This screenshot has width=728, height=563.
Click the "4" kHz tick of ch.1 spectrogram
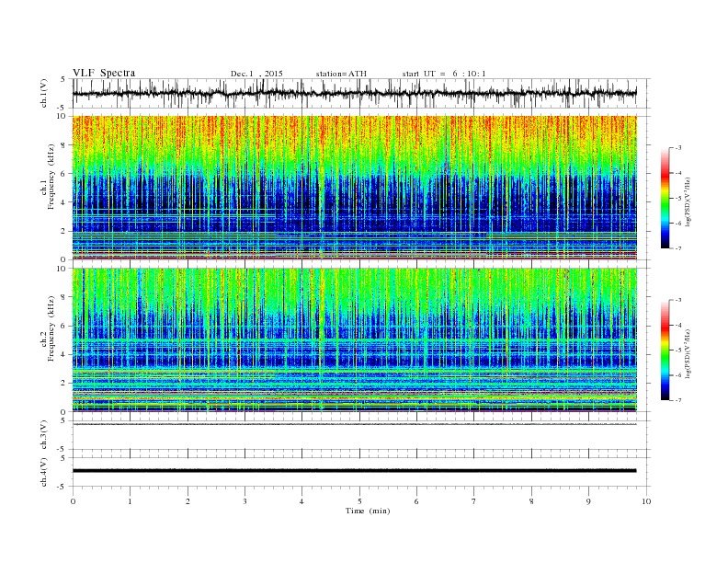(64, 202)
